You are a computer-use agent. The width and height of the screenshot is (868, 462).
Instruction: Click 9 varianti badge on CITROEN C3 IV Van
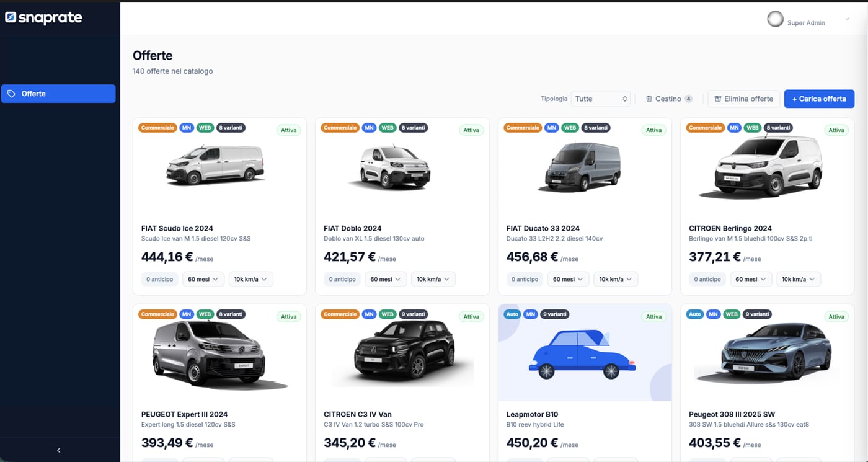click(412, 314)
